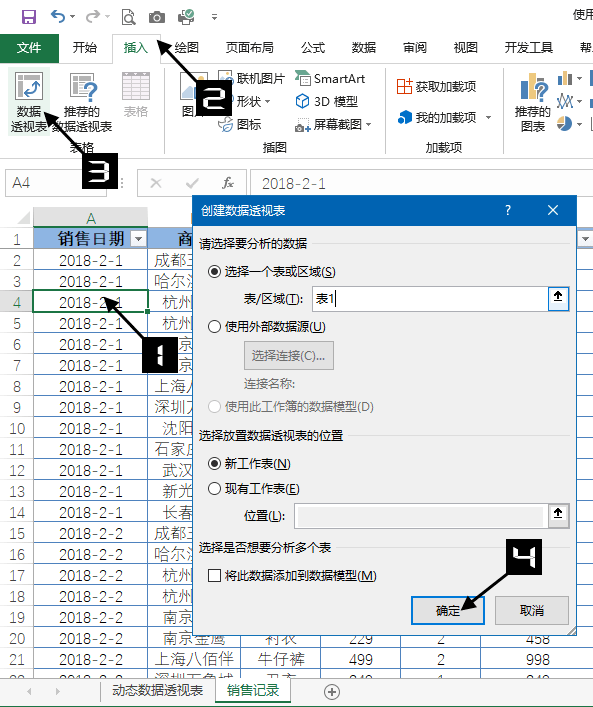593x707 pixels.
Task: Click the 确定 OK button
Action: click(448, 611)
